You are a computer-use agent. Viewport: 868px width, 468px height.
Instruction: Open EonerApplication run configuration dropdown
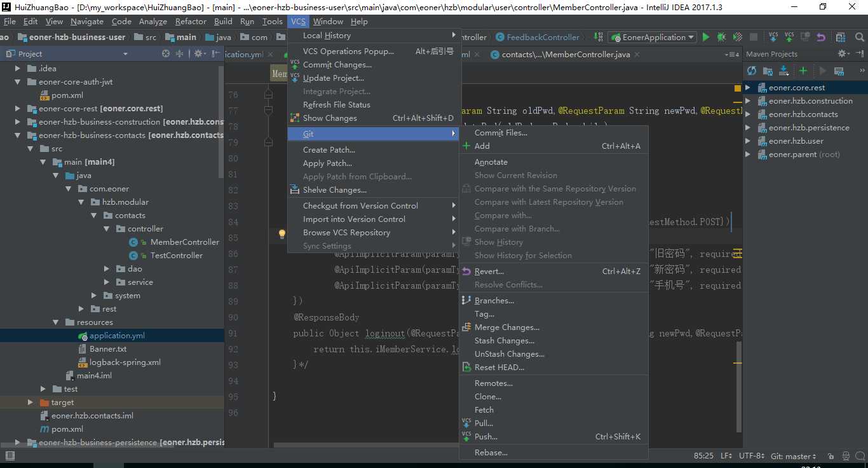(652, 38)
